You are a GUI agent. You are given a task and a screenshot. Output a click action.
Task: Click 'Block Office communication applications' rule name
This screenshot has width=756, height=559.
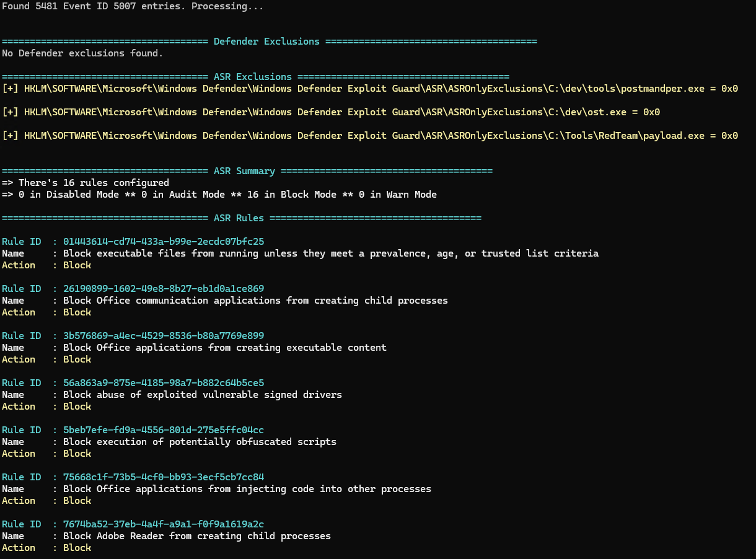(x=255, y=301)
